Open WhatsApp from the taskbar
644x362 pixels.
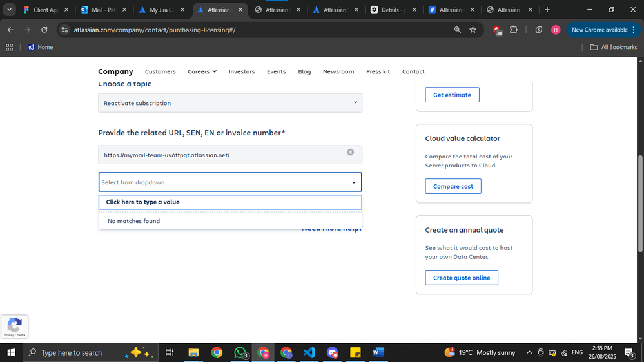pos(240,352)
